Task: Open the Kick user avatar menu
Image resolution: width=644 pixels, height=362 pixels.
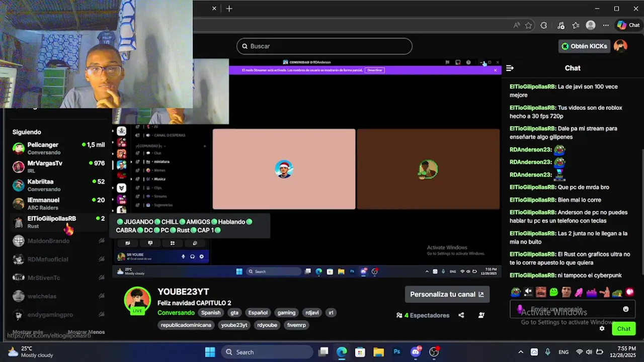Action: coord(620,46)
